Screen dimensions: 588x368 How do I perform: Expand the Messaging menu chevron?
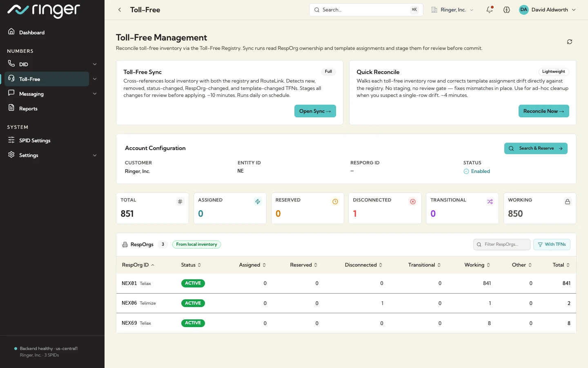tap(95, 94)
